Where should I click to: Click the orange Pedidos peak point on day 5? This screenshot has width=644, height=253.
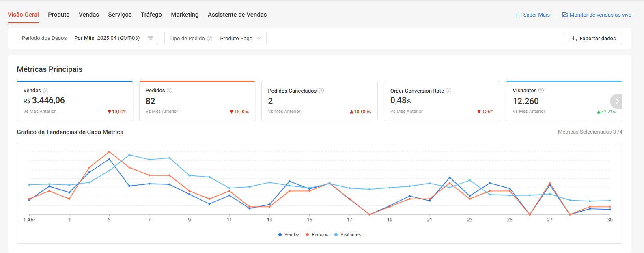pyautogui.click(x=109, y=152)
